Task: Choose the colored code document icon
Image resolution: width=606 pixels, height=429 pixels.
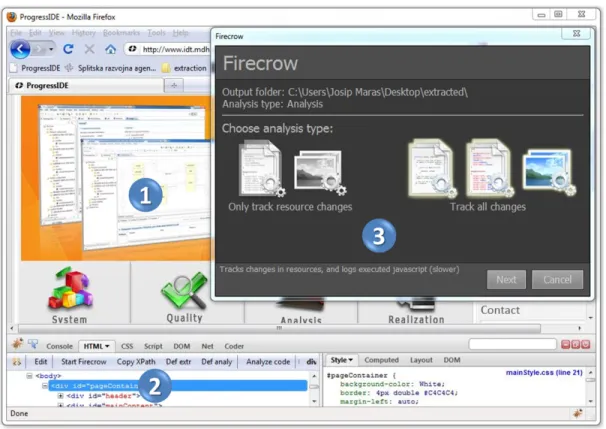Action: [x=490, y=169]
